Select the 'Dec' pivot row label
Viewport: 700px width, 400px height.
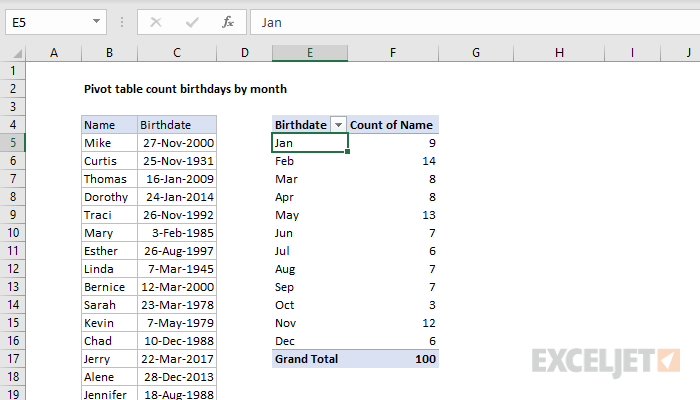310,341
